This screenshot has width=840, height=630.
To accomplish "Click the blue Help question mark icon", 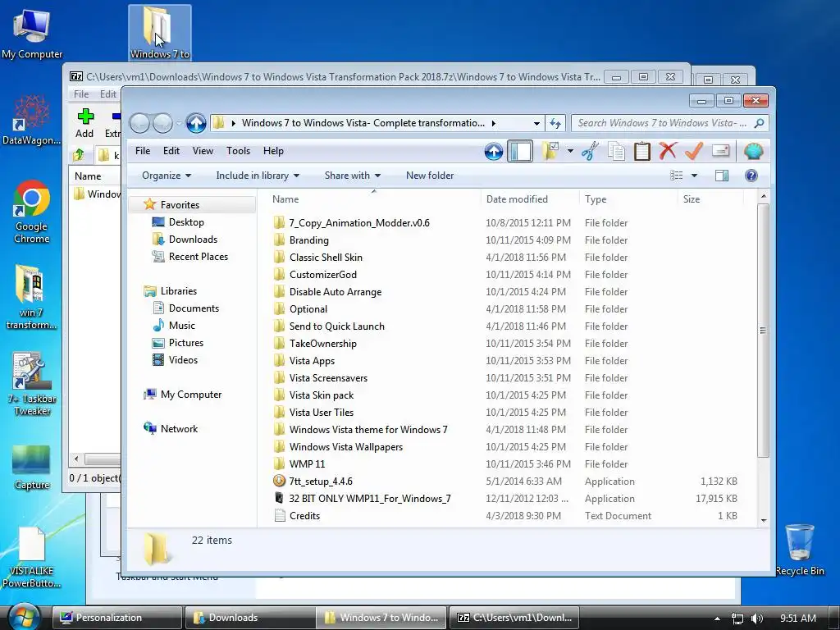I will (x=751, y=176).
